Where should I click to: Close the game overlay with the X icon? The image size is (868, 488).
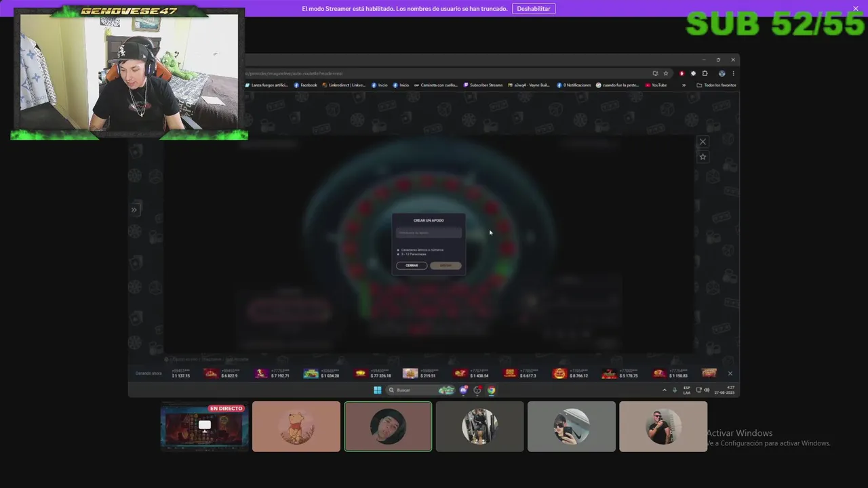[703, 142]
